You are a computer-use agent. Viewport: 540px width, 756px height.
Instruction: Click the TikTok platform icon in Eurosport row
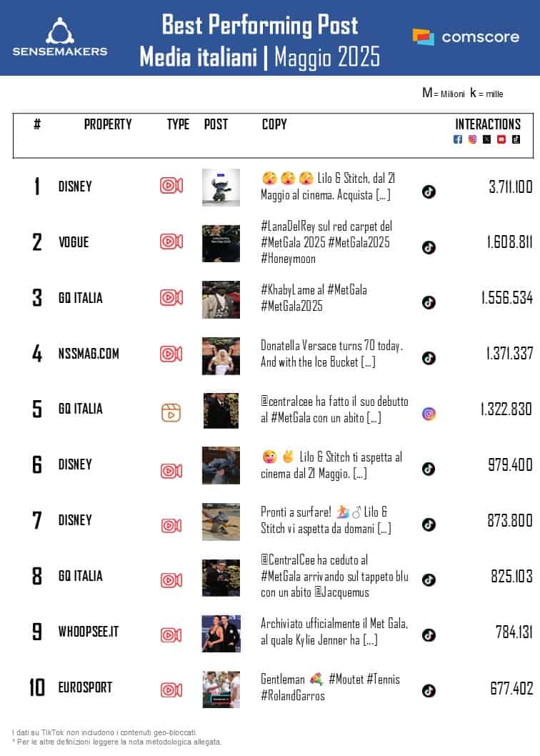pyautogui.click(x=429, y=690)
